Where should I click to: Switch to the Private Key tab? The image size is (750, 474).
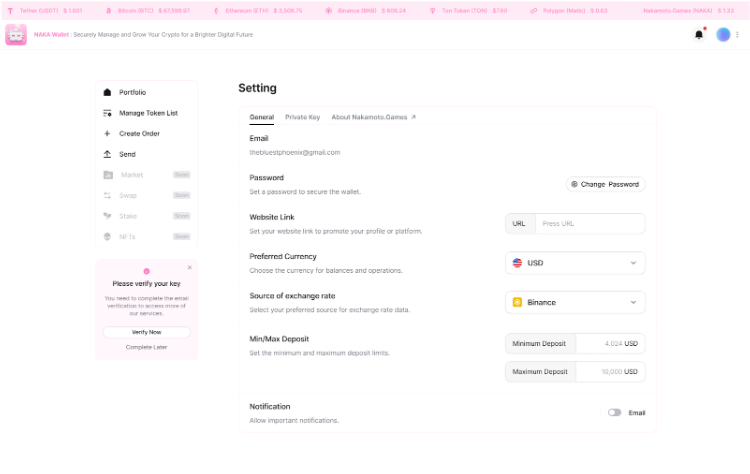302,117
